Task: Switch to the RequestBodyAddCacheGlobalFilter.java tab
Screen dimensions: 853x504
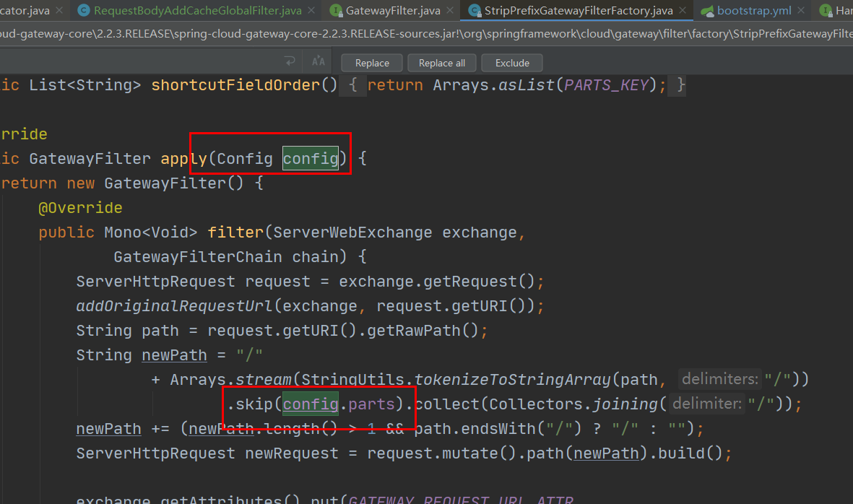Action: tap(197, 10)
